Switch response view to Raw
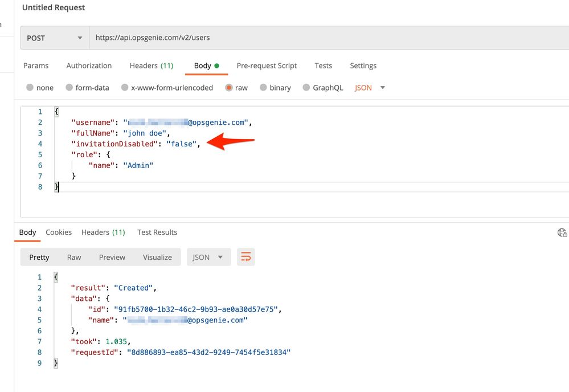The image size is (569, 392). coord(74,257)
